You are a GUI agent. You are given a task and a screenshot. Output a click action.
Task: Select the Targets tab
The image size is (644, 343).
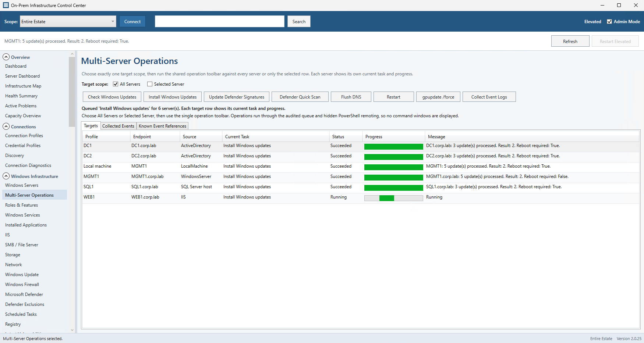91,126
